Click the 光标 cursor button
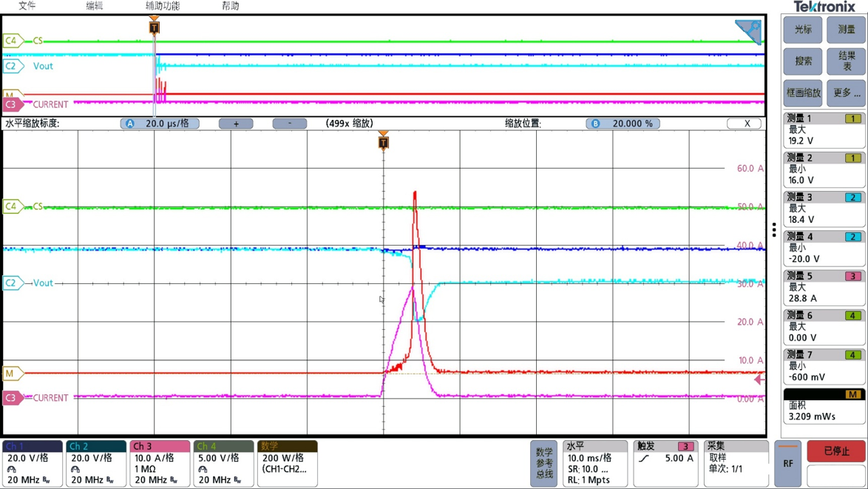 point(803,30)
